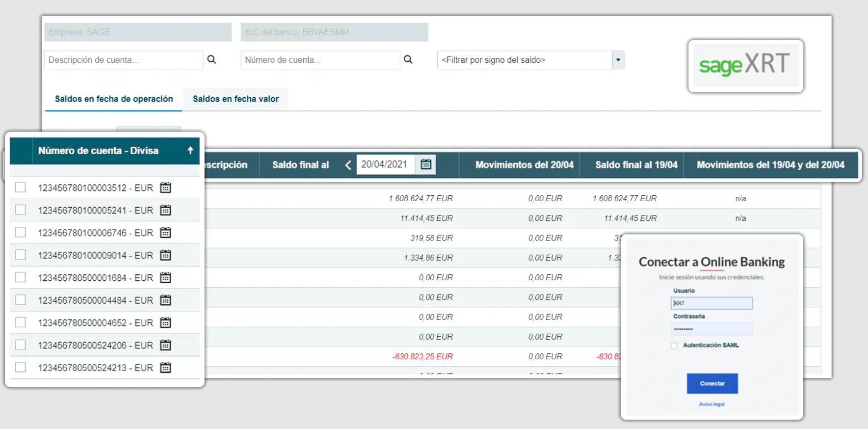Viewport: 868px width, 429px height.
Task: Open date picker next to 20/04/2021
Action: pos(426,164)
